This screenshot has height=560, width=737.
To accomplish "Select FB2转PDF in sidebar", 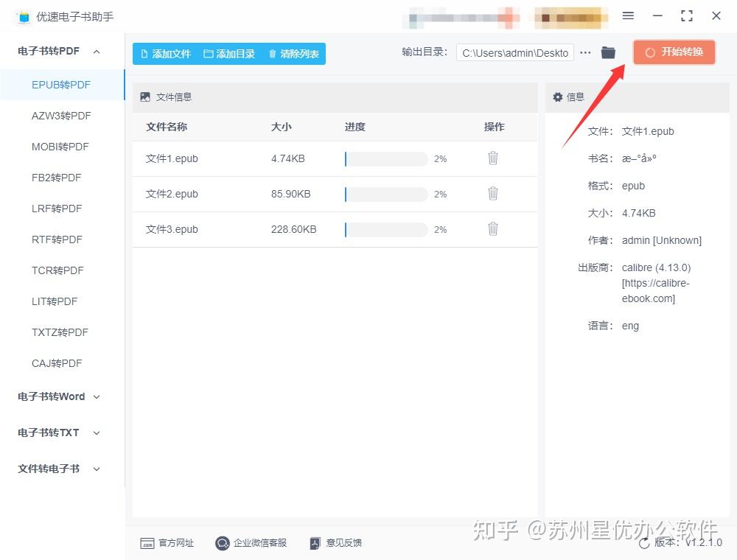I will point(57,178).
